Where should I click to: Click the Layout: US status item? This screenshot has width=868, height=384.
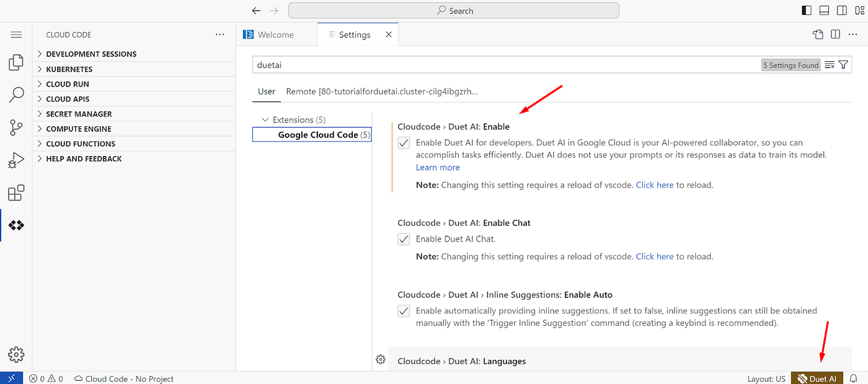(766, 378)
